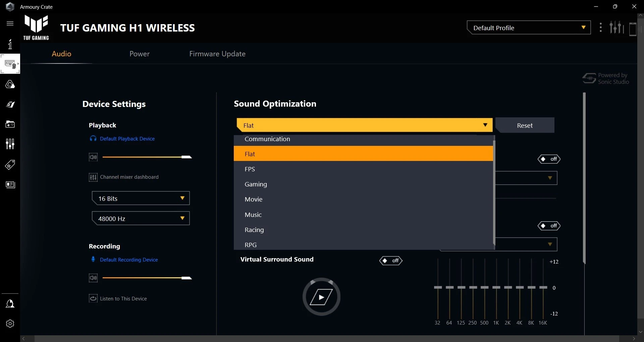This screenshot has width=644, height=342.
Task: Choose the Gaming preset
Action: coord(363,184)
